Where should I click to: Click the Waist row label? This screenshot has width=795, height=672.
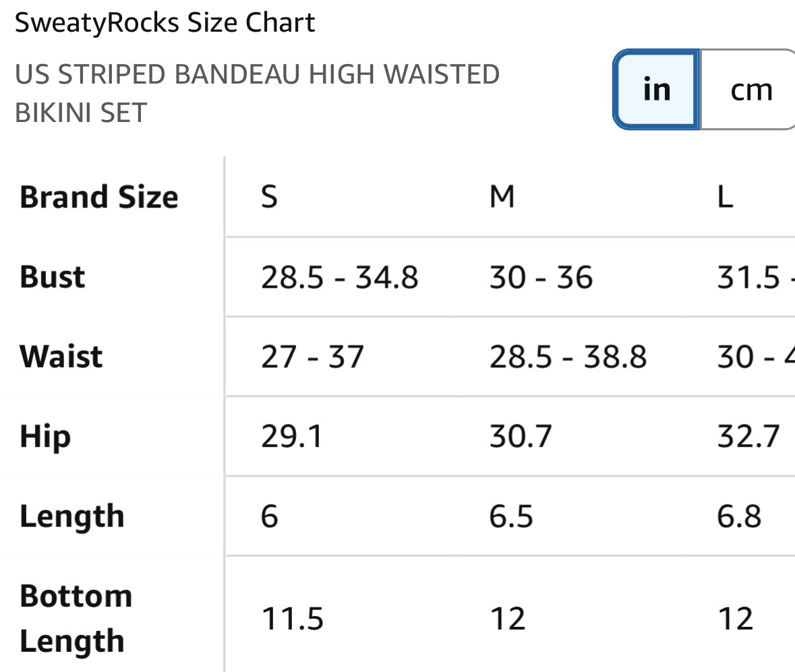(x=61, y=357)
